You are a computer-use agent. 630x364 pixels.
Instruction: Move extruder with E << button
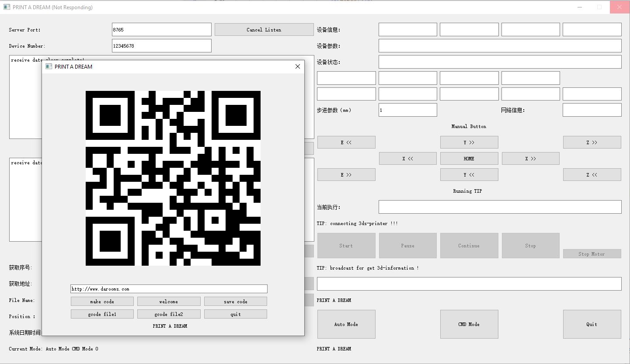click(346, 142)
